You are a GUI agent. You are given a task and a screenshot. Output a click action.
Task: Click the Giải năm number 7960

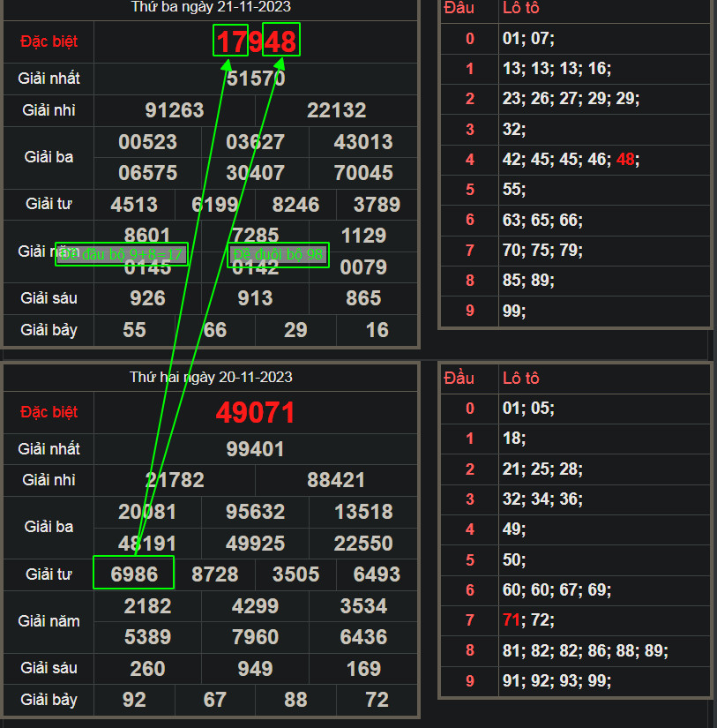tap(255, 636)
